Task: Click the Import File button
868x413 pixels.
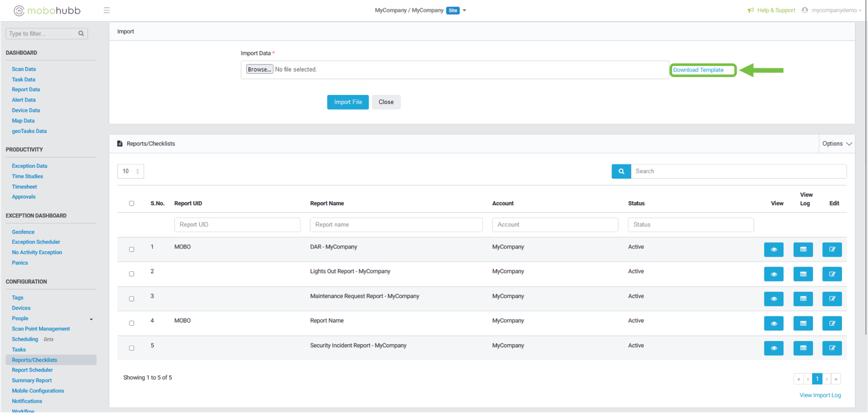Action: (x=348, y=102)
